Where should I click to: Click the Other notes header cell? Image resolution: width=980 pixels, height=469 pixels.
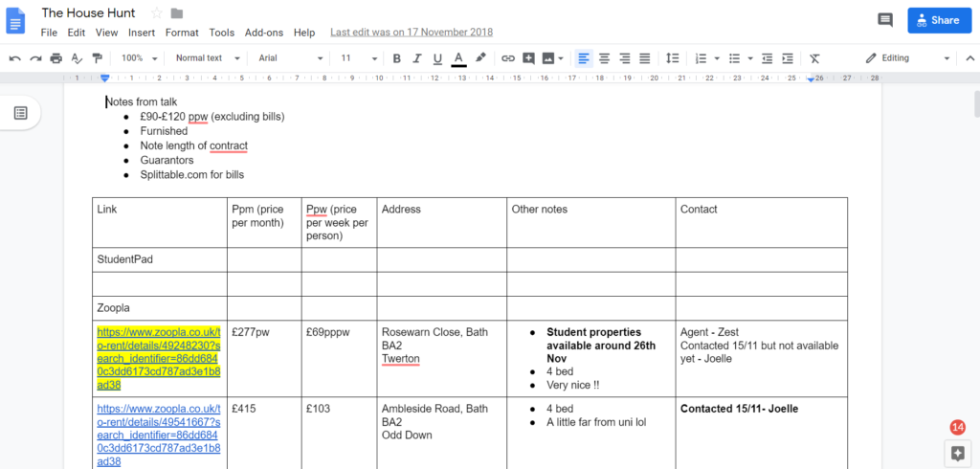pos(591,223)
